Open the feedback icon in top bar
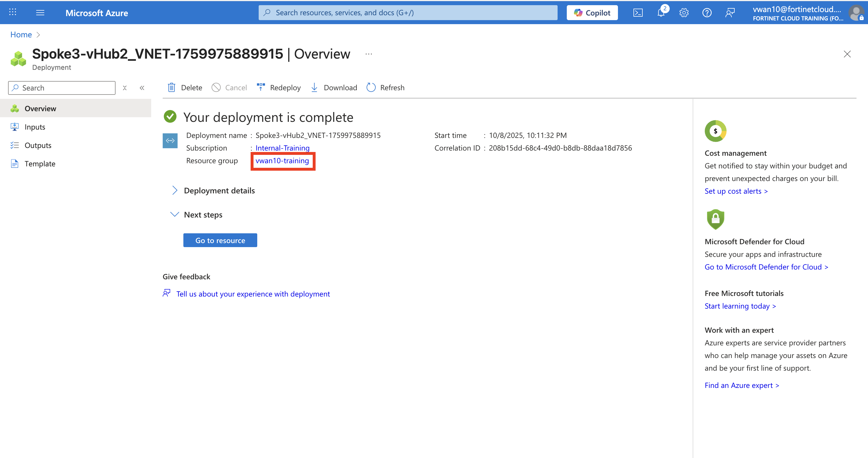 coord(730,13)
